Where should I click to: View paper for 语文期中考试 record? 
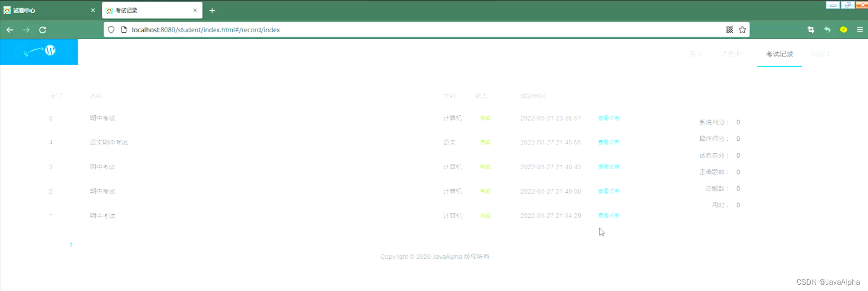click(x=608, y=142)
